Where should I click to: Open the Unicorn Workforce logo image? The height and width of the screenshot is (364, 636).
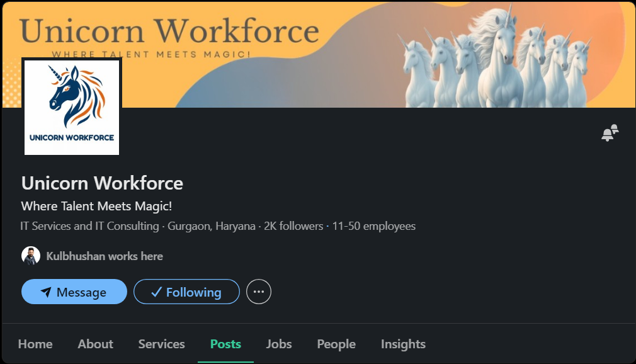(x=72, y=107)
